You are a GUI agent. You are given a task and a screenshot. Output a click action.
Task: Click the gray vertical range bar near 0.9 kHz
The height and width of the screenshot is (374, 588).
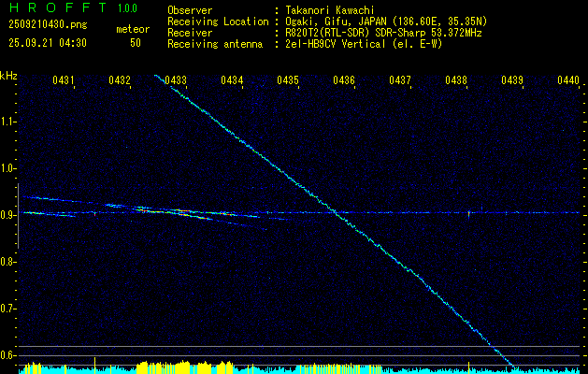pos(18,216)
